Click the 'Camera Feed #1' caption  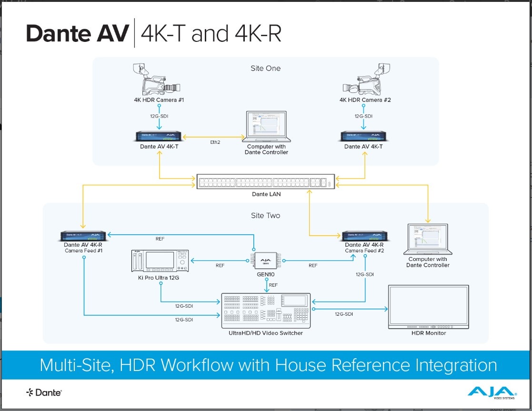pos(83,251)
